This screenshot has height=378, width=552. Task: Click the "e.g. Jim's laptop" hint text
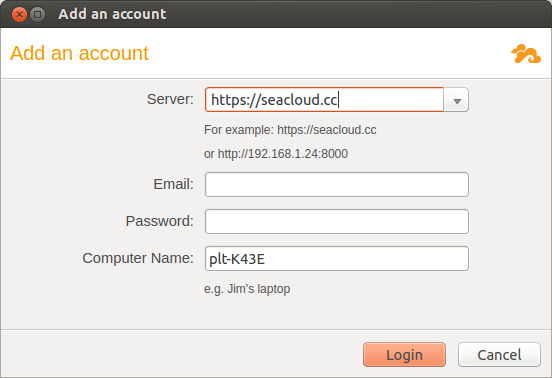(247, 289)
